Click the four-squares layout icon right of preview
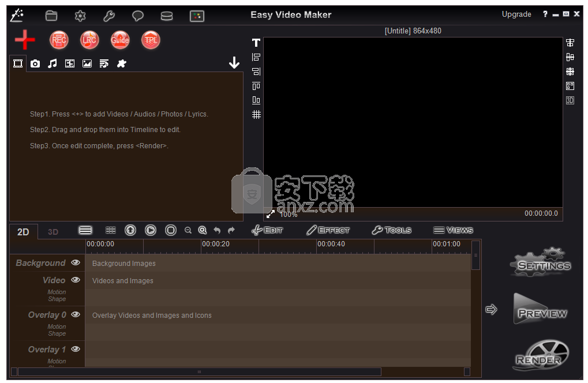The width and height of the screenshot is (588, 383). point(570,86)
